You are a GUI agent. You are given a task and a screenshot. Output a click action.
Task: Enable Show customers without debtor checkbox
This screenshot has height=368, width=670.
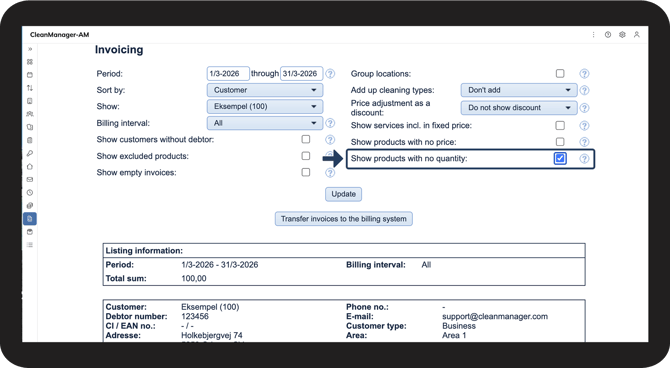pyautogui.click(x=306, y=139)
